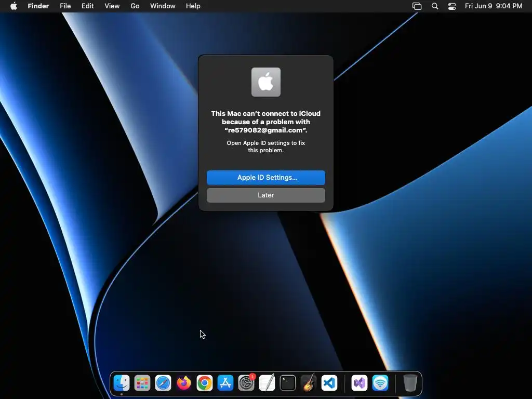Open the Trash in the Dock
This screenshot has width=532, height=399.
click(x=410, y=383)
